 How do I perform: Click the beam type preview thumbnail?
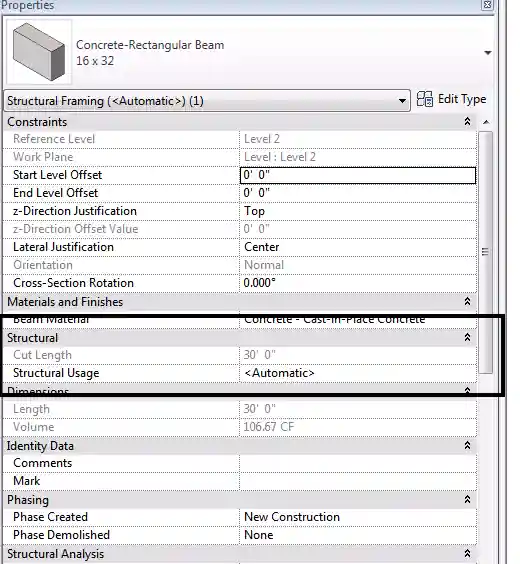[39, 52]
